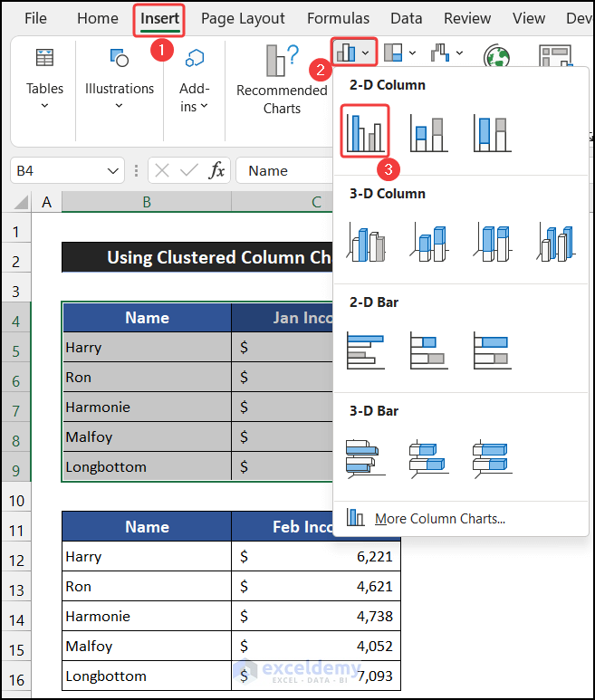This screenshot has width=595, height=700.
Task: Select the cell with value 4,621
Action: tap(316, 586)
